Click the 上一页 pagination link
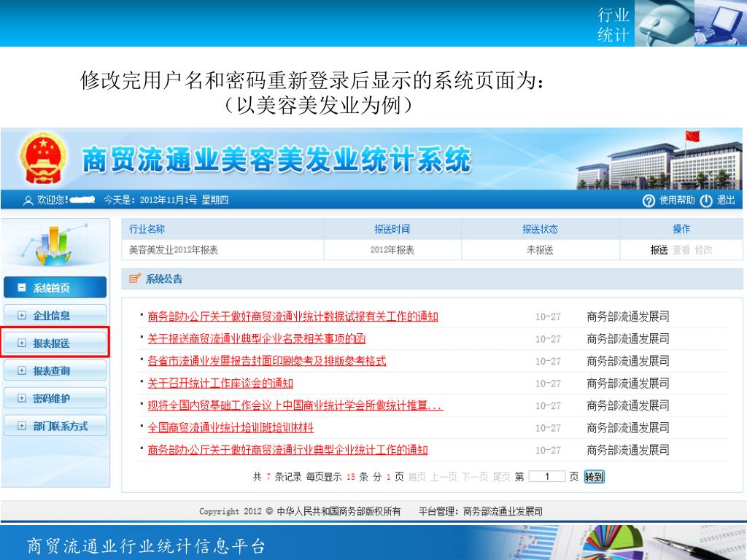747x560 pixels. point(444,477)
